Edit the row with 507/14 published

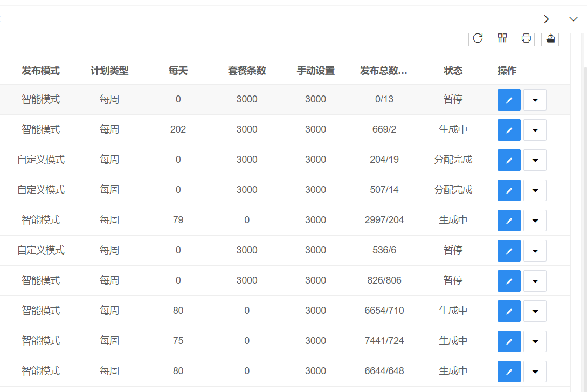[509, 190]
